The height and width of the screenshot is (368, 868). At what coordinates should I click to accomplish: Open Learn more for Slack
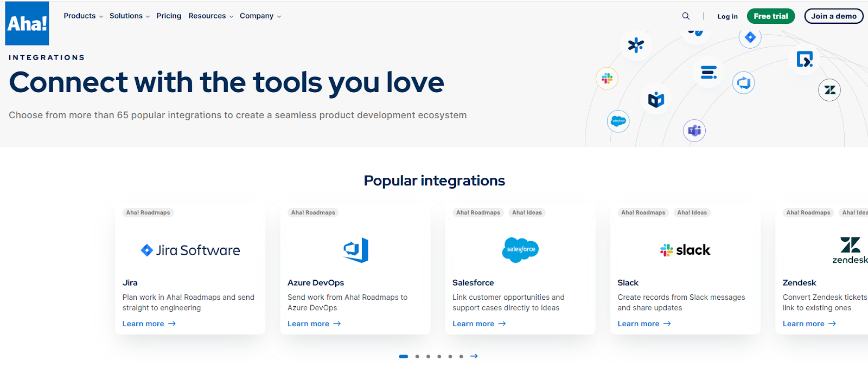click(x=644, y=324)
